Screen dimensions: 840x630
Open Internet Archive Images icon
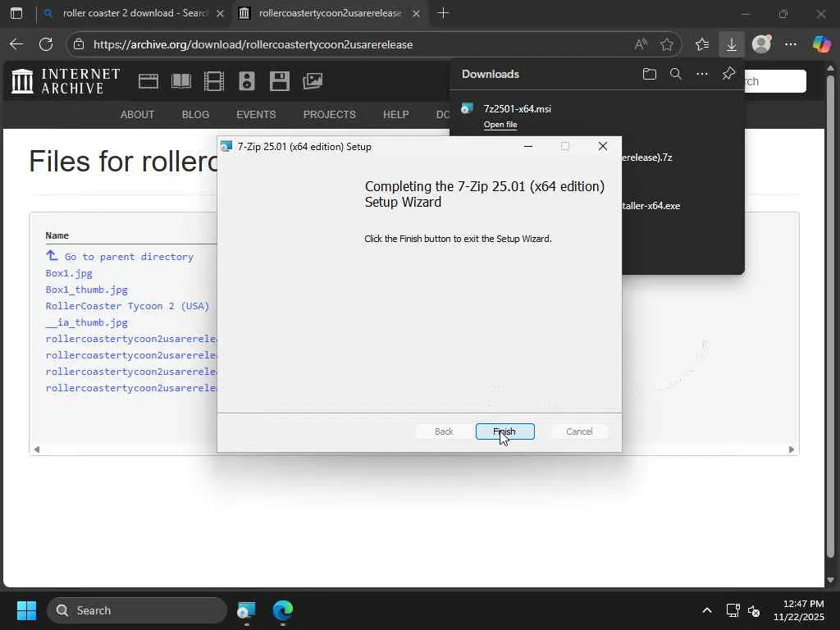(313, 81)
